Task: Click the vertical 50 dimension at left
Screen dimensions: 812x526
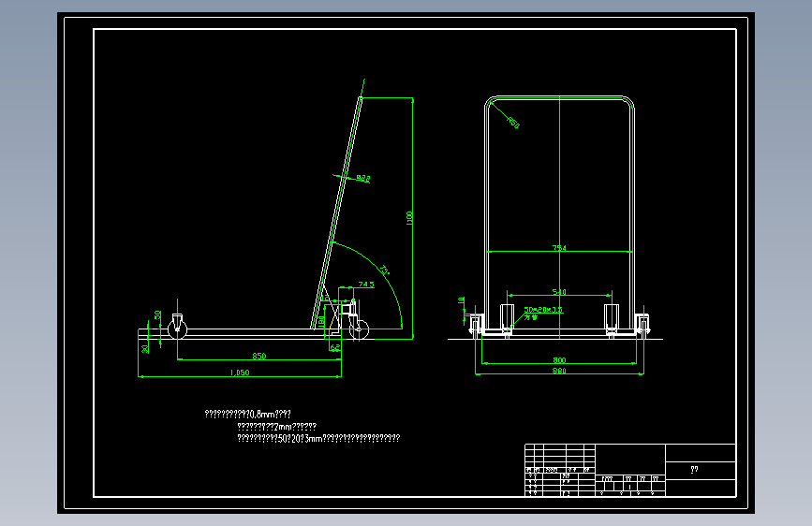Action: pyautogui.click(x=157, y=314)
